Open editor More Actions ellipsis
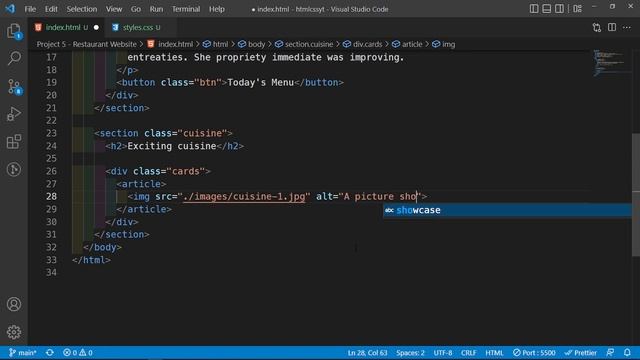This screenshot has width=640, height=360. pyautogui.click(x=627, y=27)
